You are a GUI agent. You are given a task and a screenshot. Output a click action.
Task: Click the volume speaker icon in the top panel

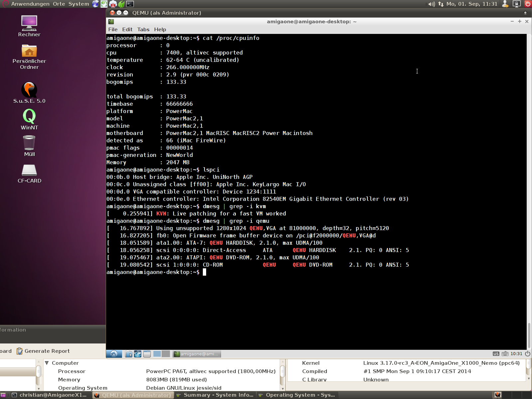(x=431, y=4)
